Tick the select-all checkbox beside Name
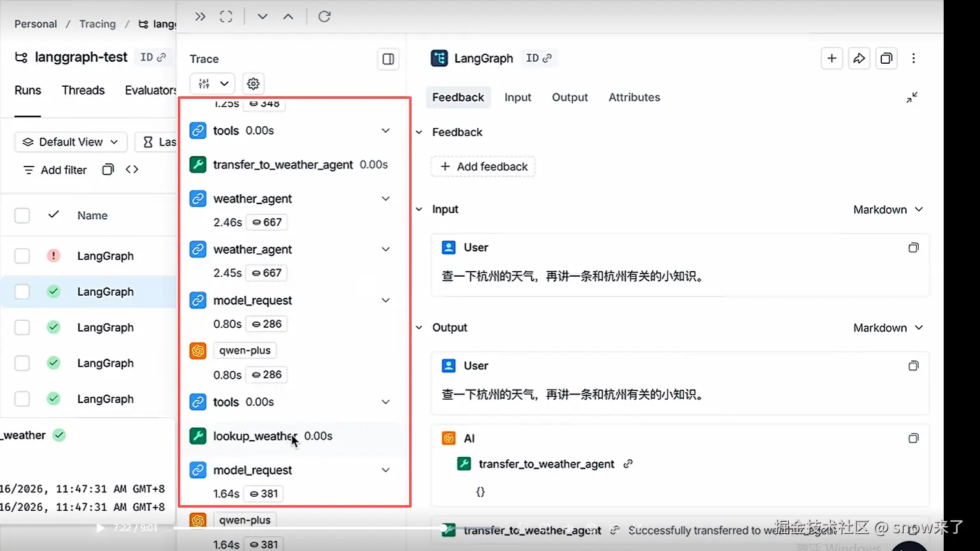980x551 pixels. pyautogui.click(x=22, y=216)
